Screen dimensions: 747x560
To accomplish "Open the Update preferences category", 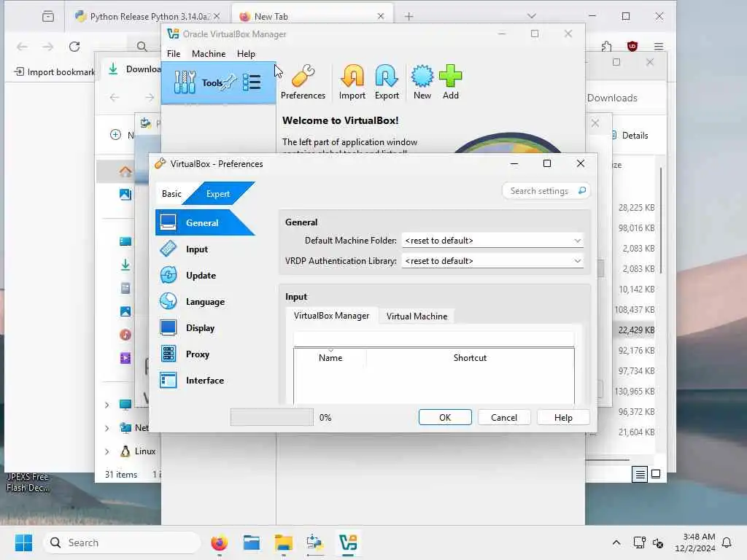I will coord(200,275).
